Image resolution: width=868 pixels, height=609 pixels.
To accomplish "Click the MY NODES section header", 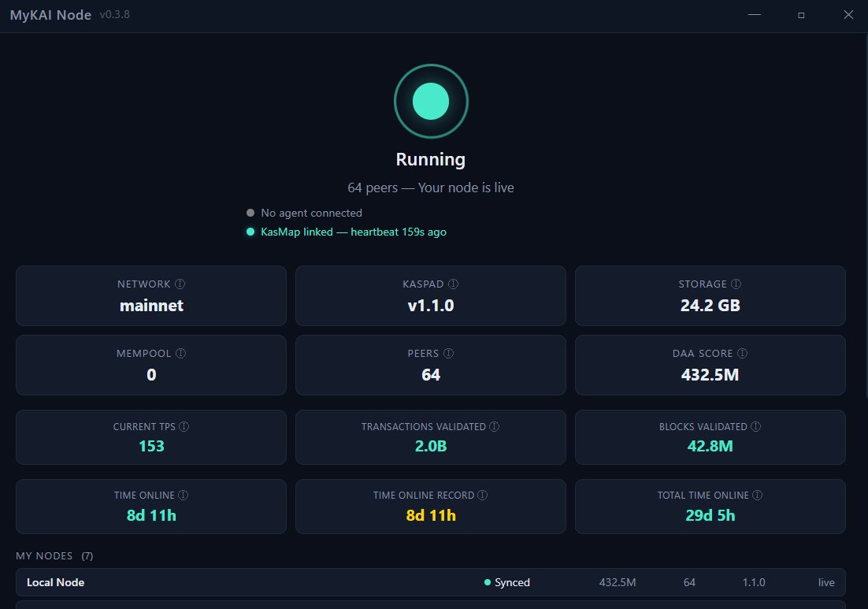I will (44, 556).
